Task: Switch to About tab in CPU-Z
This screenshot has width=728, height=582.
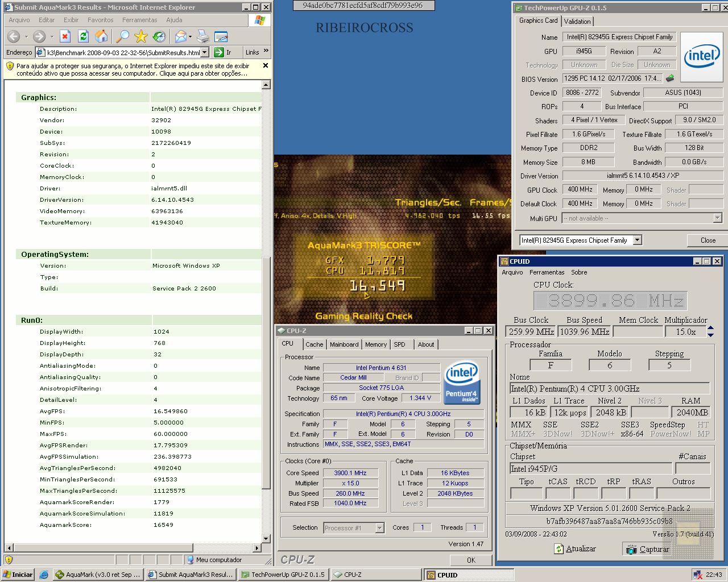Action: coord(426,344)
